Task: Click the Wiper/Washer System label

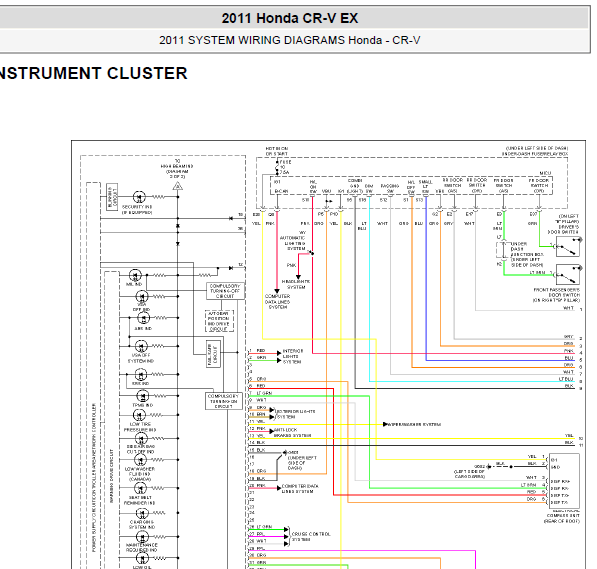Action: [414, 424]
